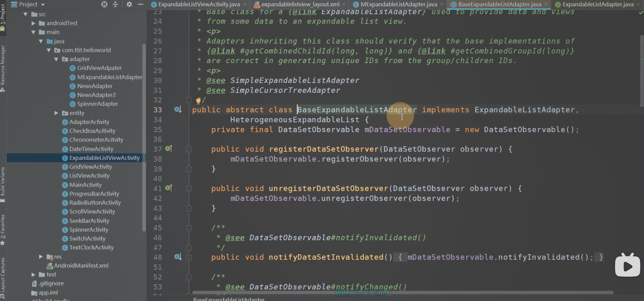Click the scroll-from-source target icon in the Project panel

point(104,4)
